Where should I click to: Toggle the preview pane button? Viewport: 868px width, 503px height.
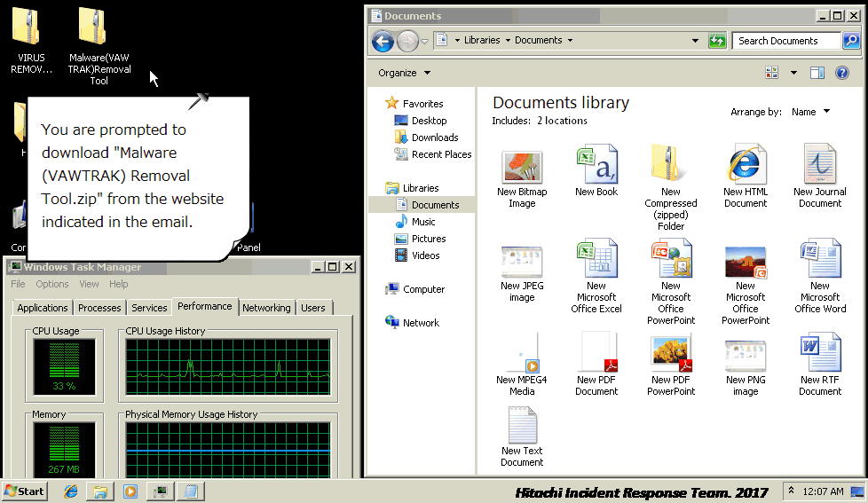tap(817, 73)
